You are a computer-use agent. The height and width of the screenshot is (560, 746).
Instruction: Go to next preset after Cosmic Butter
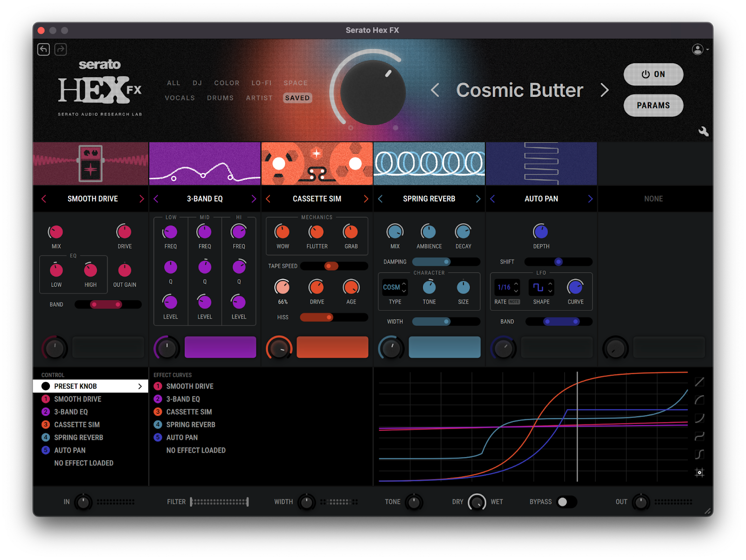(605, 90)
